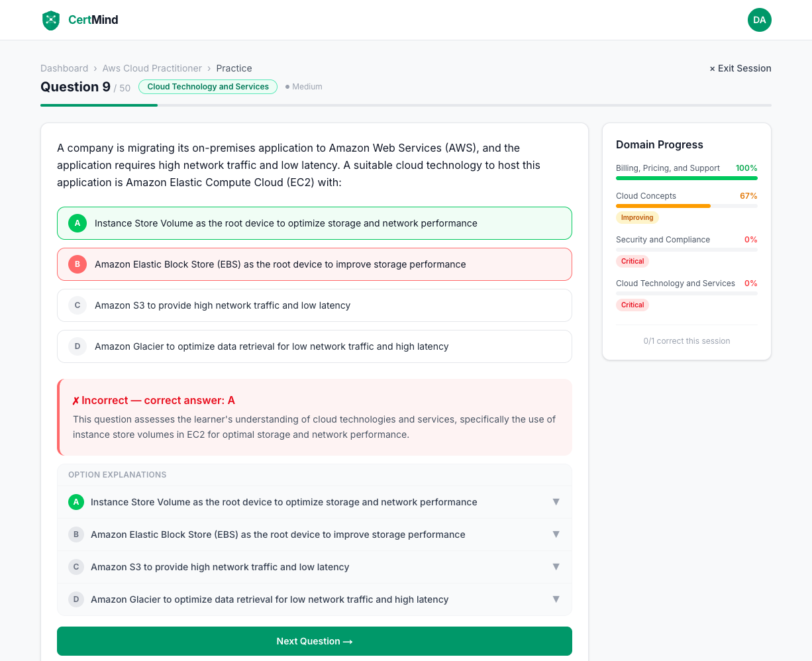Click the Medium difficulty label

coord(304,87)
